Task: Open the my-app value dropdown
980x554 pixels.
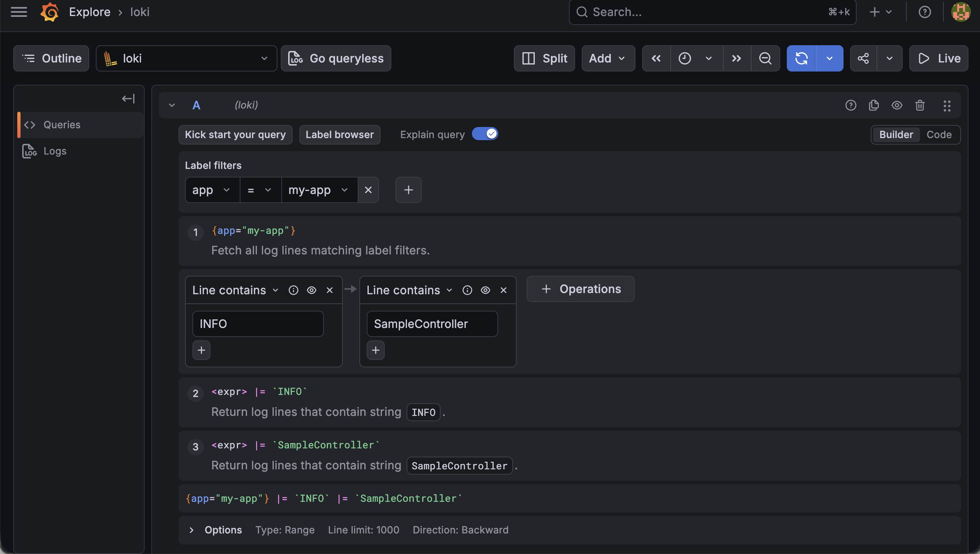Action: pos(319,190)
